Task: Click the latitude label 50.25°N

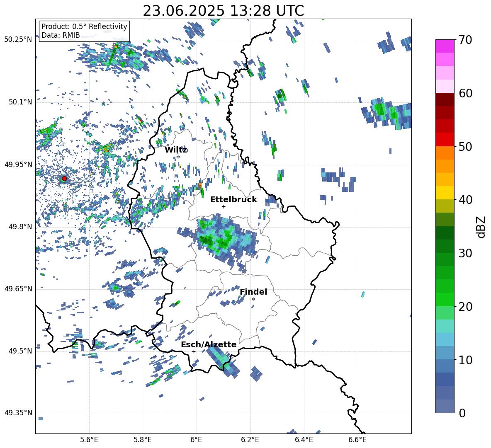Action: pyautogui.click(x=18, y=40)
